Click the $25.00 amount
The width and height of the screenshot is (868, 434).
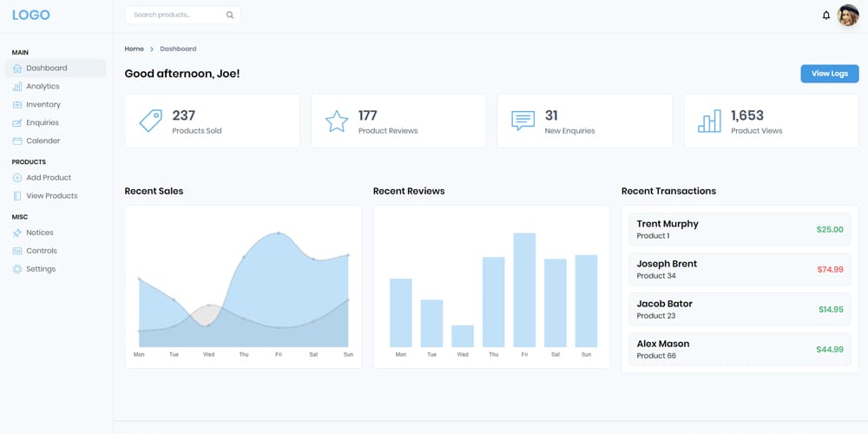(x=830, y=229)
